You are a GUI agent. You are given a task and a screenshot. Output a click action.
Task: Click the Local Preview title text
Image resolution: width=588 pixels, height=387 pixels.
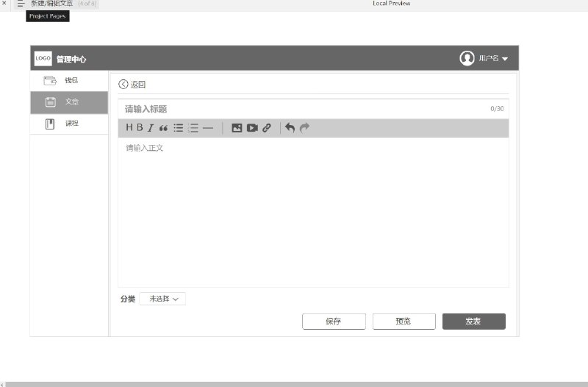pyautogui.click(x=391, y=4)
